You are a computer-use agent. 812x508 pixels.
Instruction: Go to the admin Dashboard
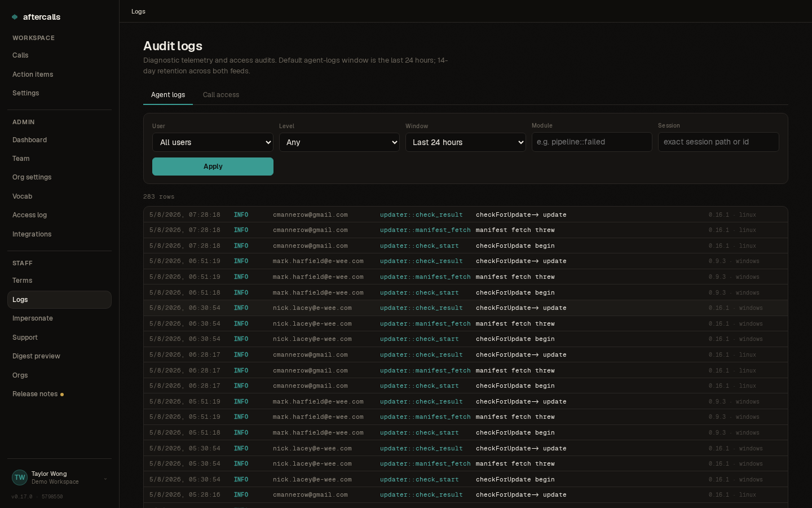pyautogui.click(x=59, y=140)
